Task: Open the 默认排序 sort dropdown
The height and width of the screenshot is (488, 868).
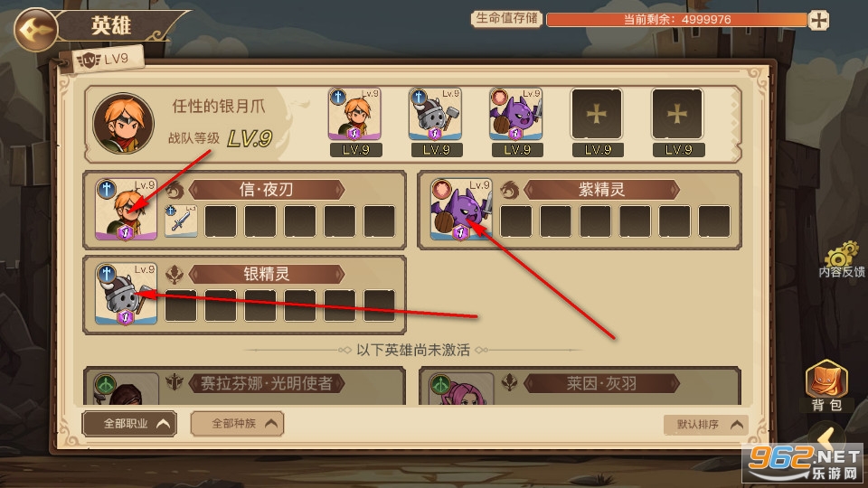Action: point(706,425)
